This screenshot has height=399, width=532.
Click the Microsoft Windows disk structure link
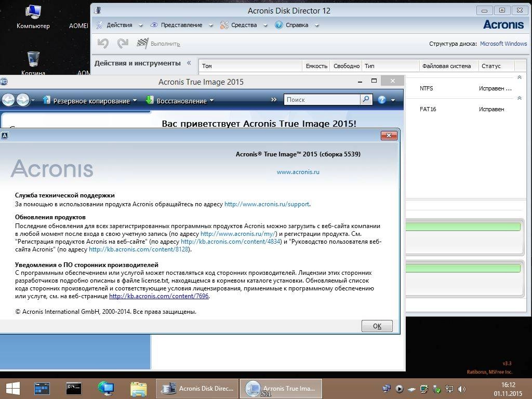503,44
